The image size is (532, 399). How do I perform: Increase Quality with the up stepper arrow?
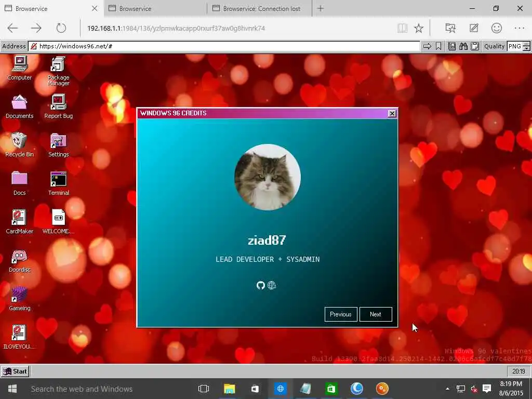pyautogui.click(x=527, y=44)
